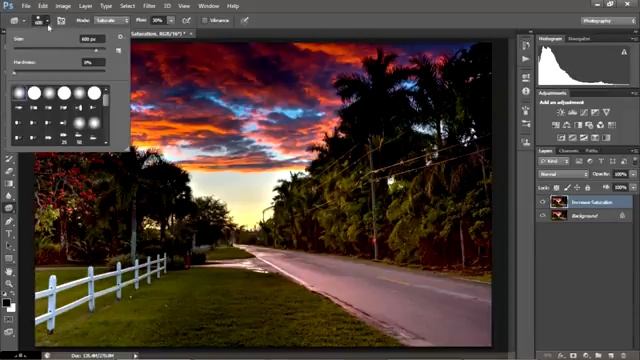This screenshot has width=640, height=360.
Task: Switch to the Navigator tab
Action: coord(579,39)
